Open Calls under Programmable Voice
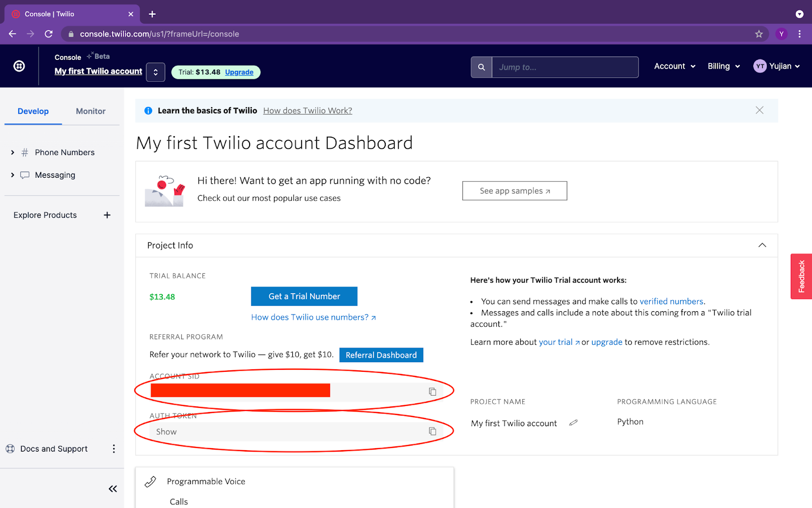 [x=179, y=501]
